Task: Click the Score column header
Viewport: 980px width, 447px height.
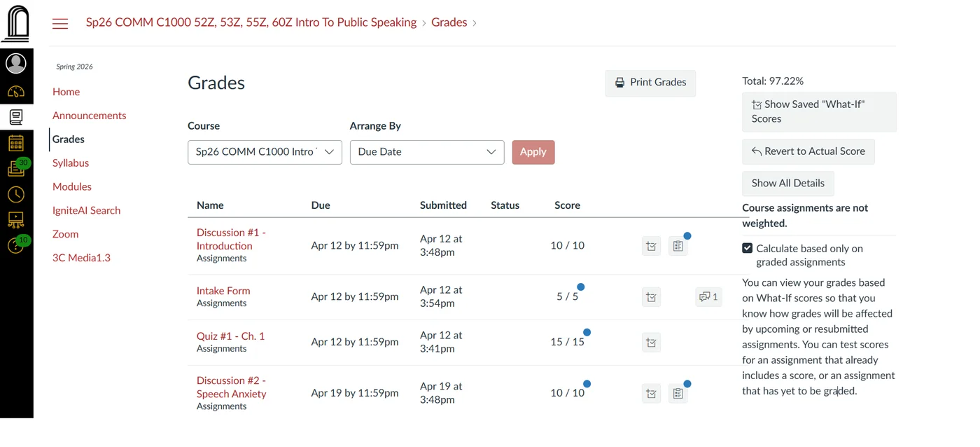Action: 567,205
